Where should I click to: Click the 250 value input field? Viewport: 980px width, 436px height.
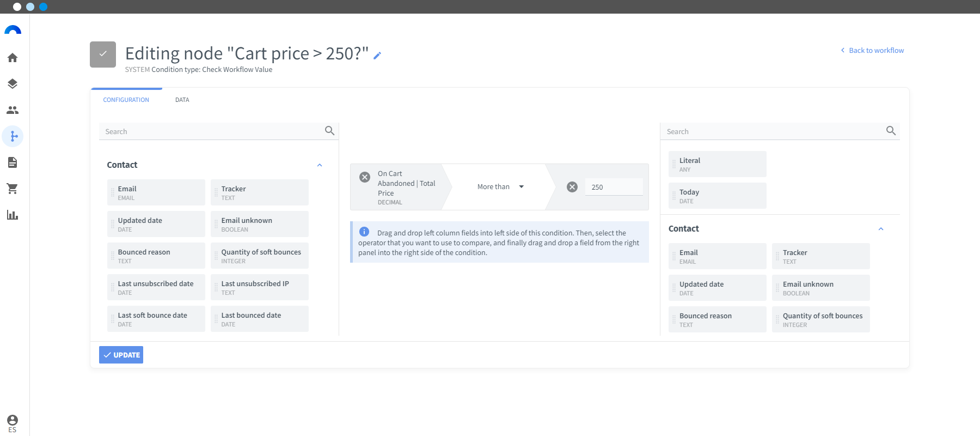point(614,187)
